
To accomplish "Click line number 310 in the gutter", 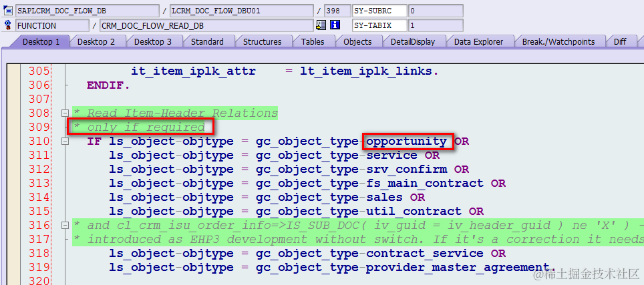I will (x=39, y=141).
